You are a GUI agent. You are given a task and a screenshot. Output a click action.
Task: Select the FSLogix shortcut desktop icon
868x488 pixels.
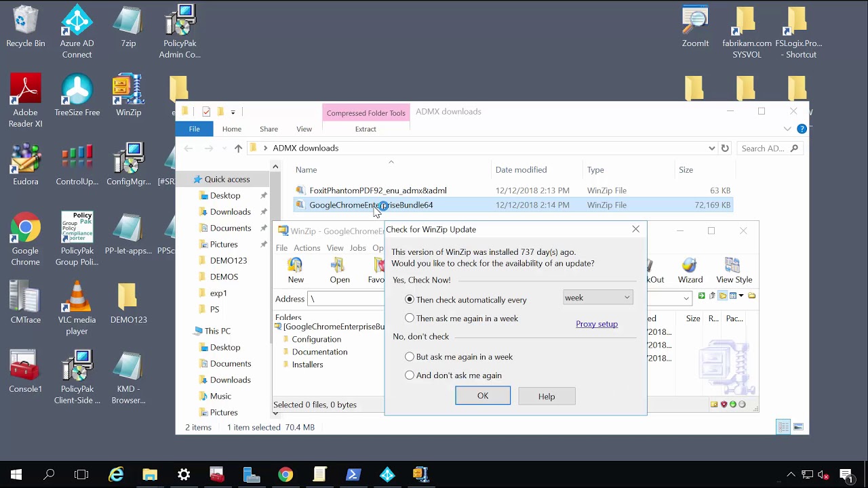(x=799, y=33)
